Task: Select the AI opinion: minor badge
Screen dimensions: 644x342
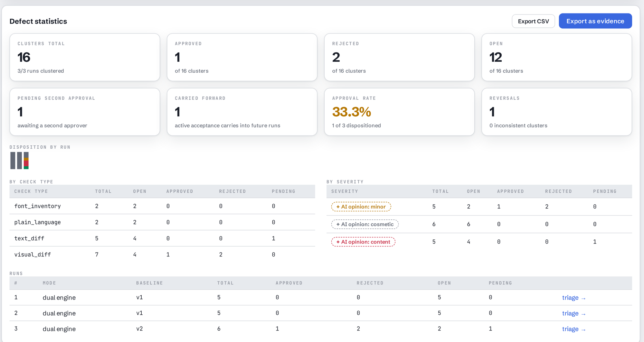Action: 361,207
